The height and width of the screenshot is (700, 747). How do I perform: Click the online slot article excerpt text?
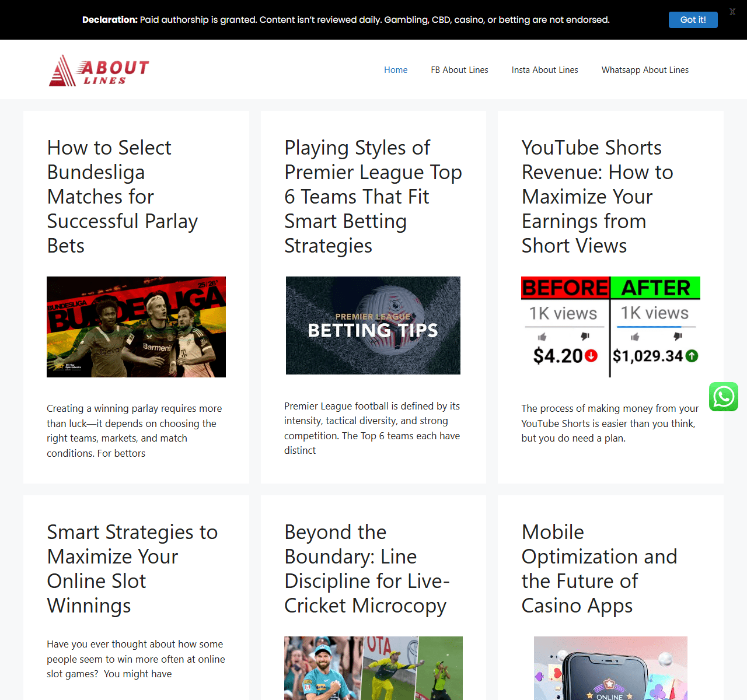[x=136, y=659]
